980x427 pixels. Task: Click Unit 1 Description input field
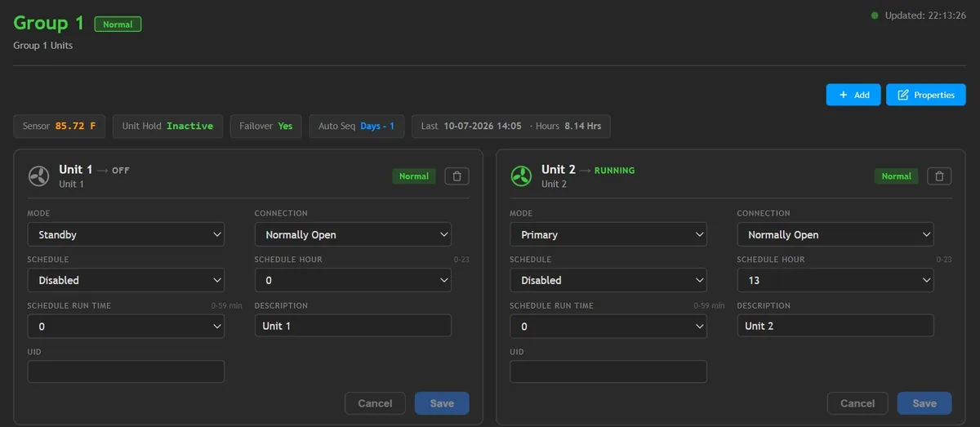(353, 326)
